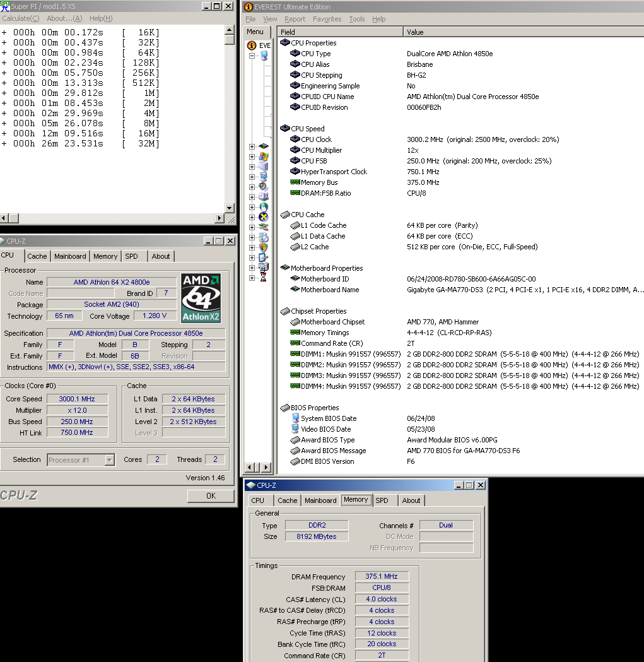Image resolution: width=644 pixels, height=662 pixels.
Task: Click the Specification field in CPU-Z
Action: 136,333
